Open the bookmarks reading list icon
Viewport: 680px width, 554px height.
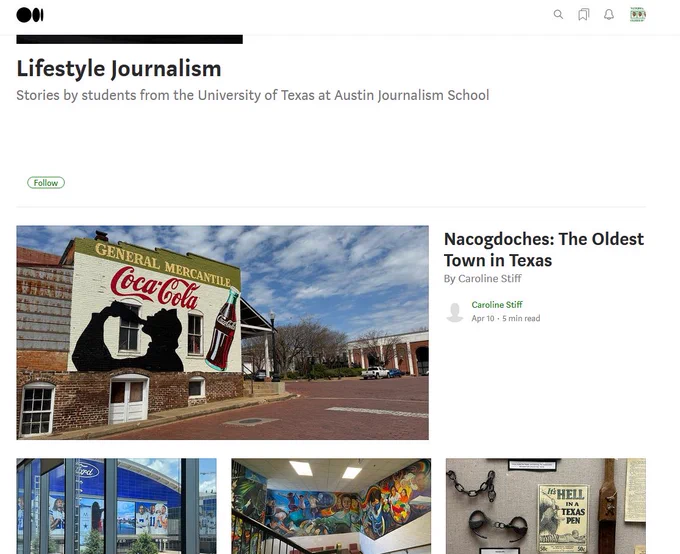coord(584,15)
